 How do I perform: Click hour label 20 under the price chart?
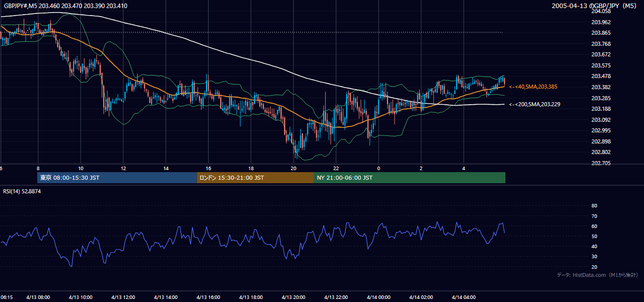coord(293,168)
